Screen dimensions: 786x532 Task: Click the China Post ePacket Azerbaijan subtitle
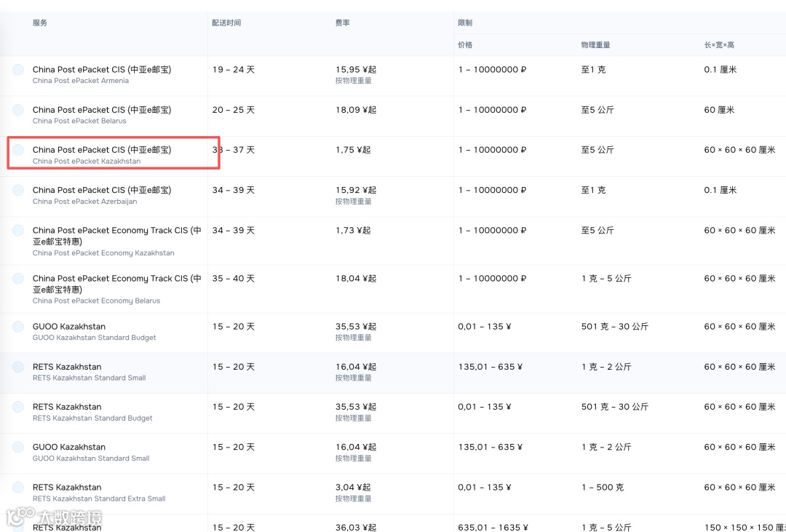tap(84, 201)
